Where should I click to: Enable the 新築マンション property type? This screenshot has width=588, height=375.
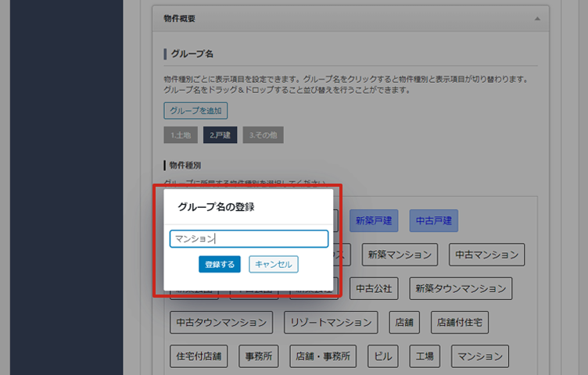point(399,255)
